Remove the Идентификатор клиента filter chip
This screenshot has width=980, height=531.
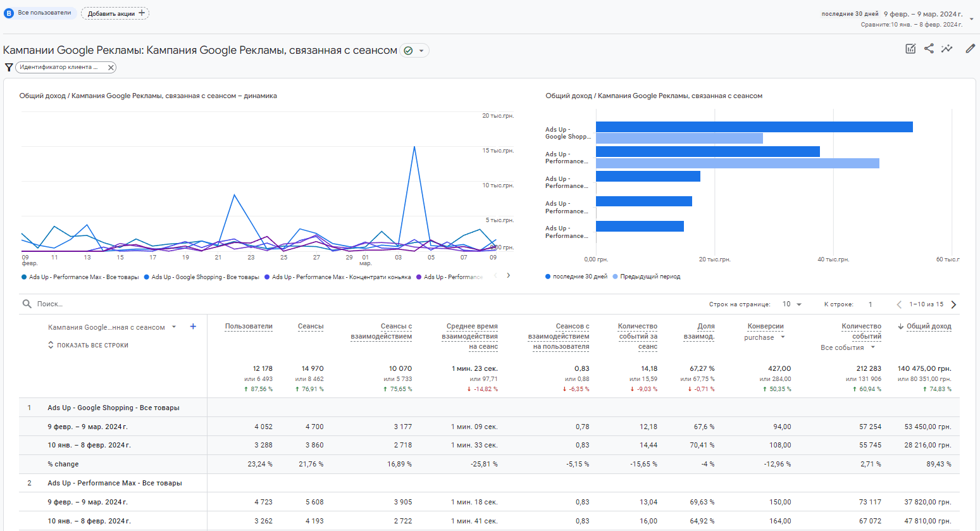click(111, 67)
